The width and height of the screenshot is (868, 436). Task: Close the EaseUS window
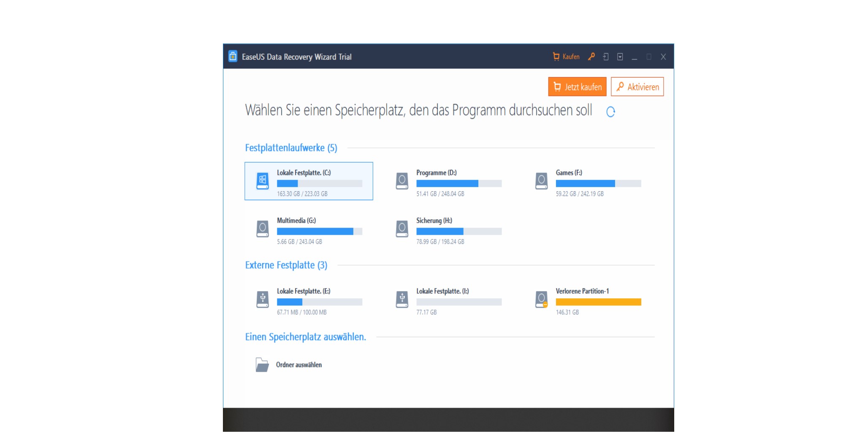pos(663,57)
